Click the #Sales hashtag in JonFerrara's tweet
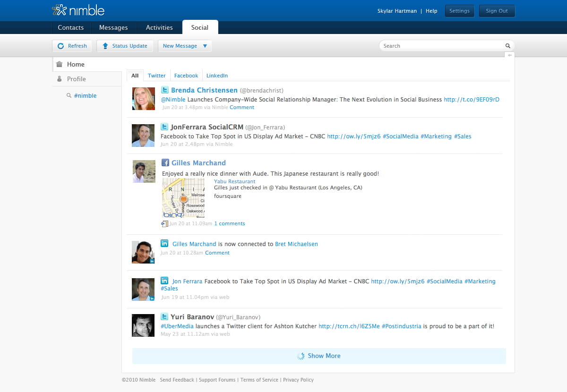 (463, 136)
